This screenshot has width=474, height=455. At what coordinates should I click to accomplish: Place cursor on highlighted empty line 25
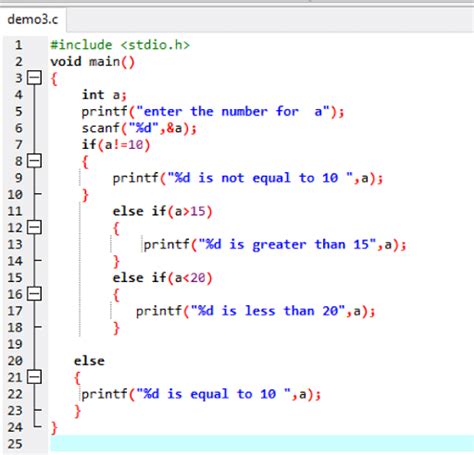262,443
